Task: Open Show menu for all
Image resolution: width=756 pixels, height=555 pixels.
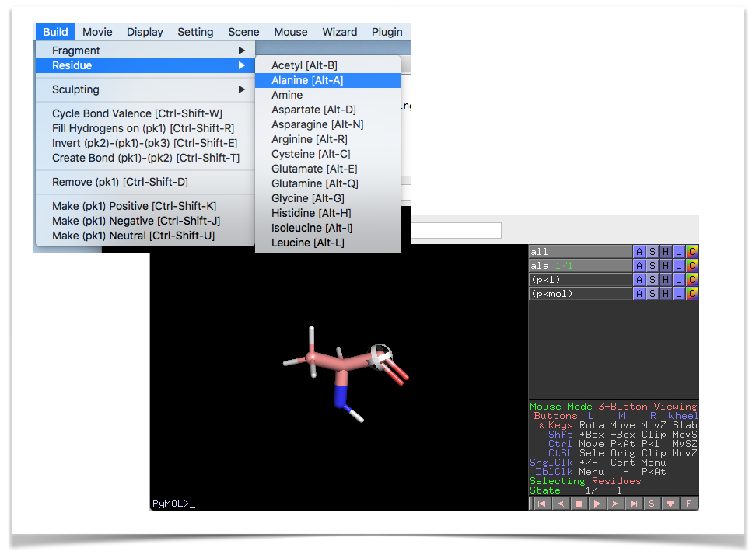Action: click(x=653, y=252)
